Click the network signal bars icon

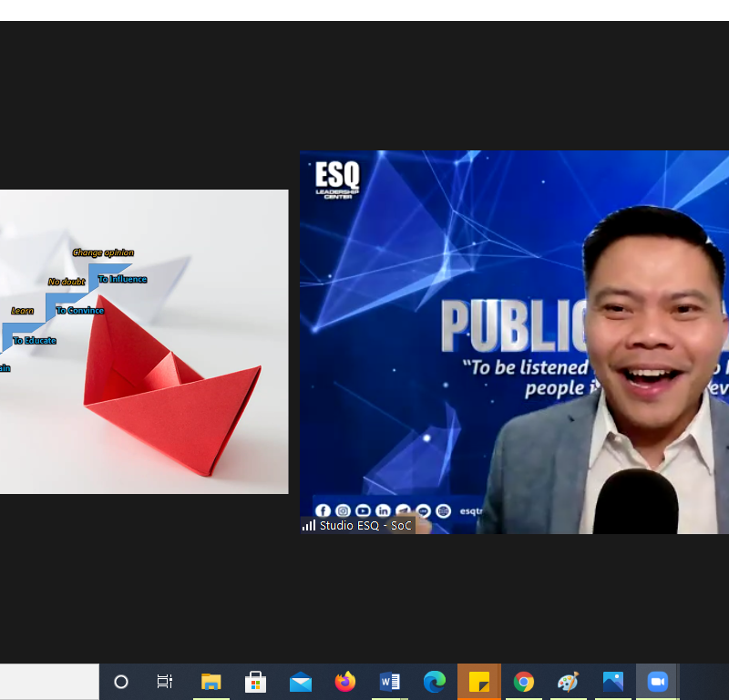[x=309, y=525]
